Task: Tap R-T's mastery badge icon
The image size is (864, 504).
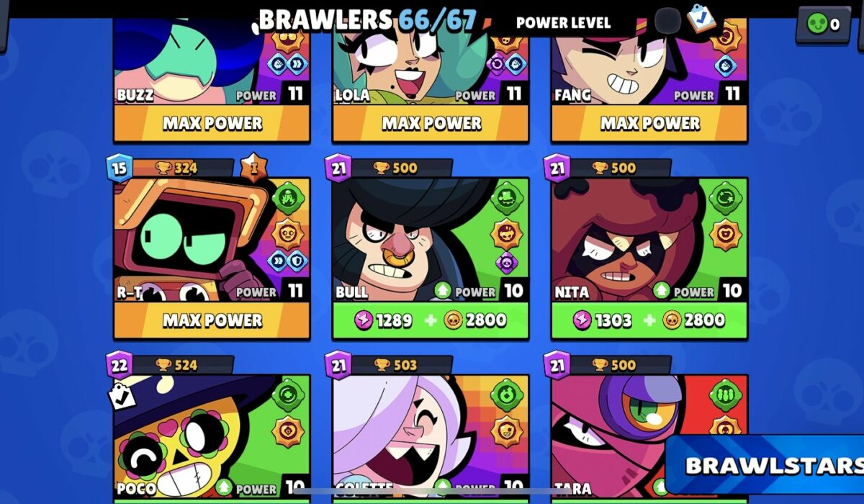Action: click(x=253, y=167)
